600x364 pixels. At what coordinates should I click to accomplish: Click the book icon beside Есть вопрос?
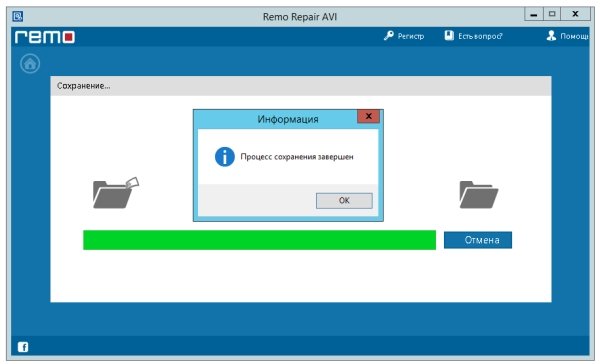[449, 36]
